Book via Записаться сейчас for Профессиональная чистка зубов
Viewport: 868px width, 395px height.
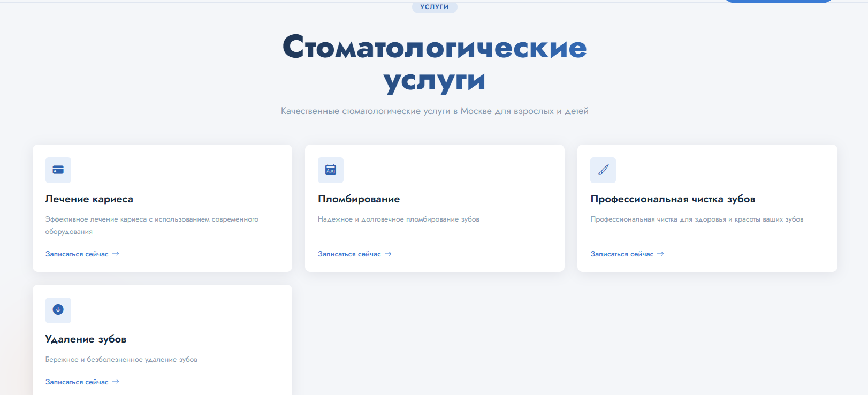tap(622, 254)
